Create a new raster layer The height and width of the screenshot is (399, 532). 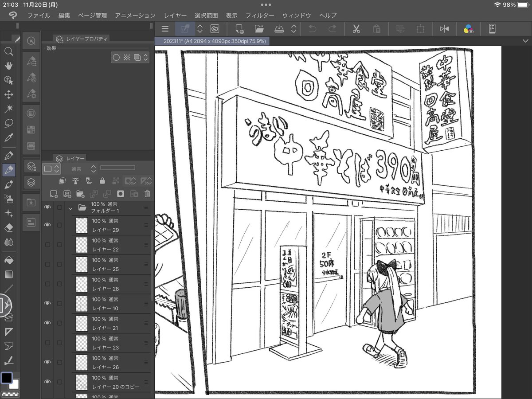(x=54, y=194)
